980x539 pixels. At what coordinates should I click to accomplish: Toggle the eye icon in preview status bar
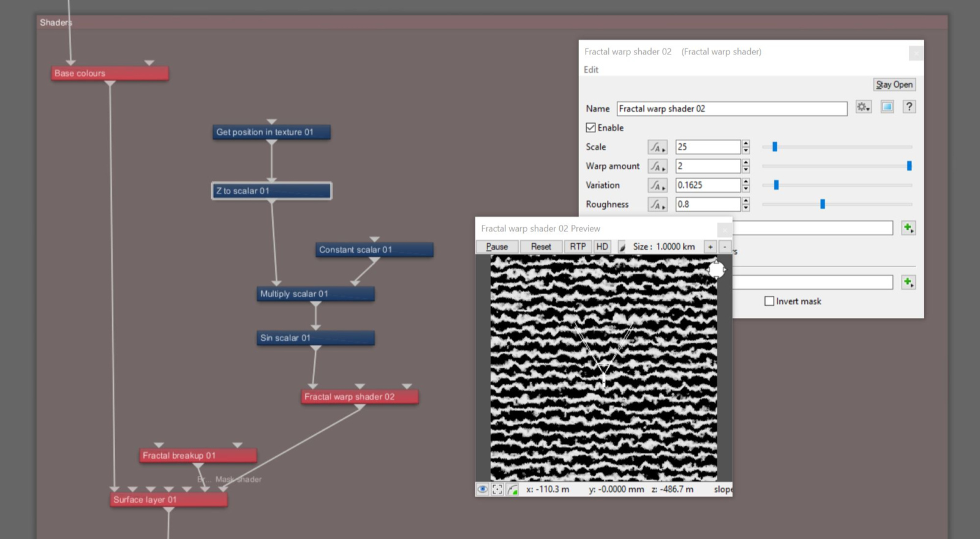(x=483, y=489)
